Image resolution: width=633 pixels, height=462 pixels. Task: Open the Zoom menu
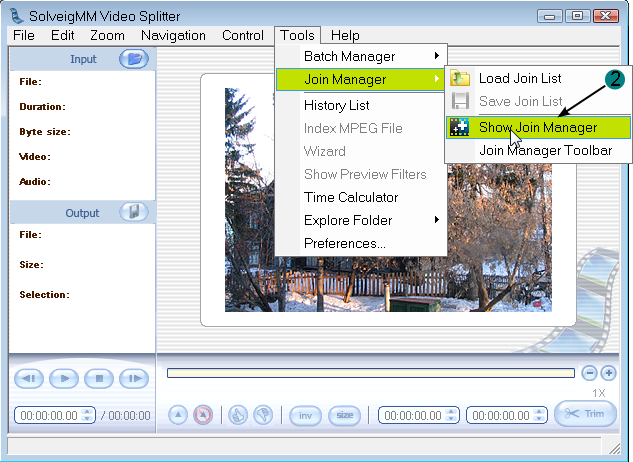(107, 36)
